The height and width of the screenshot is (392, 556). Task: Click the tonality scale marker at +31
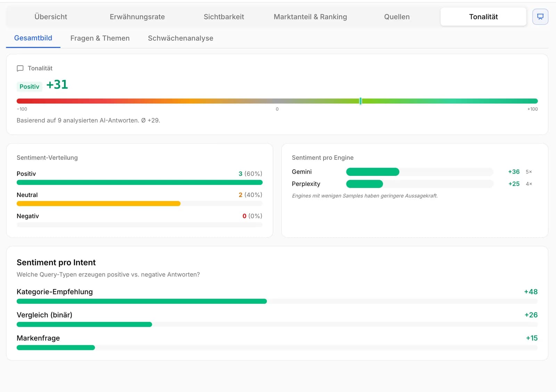[361, 101]
